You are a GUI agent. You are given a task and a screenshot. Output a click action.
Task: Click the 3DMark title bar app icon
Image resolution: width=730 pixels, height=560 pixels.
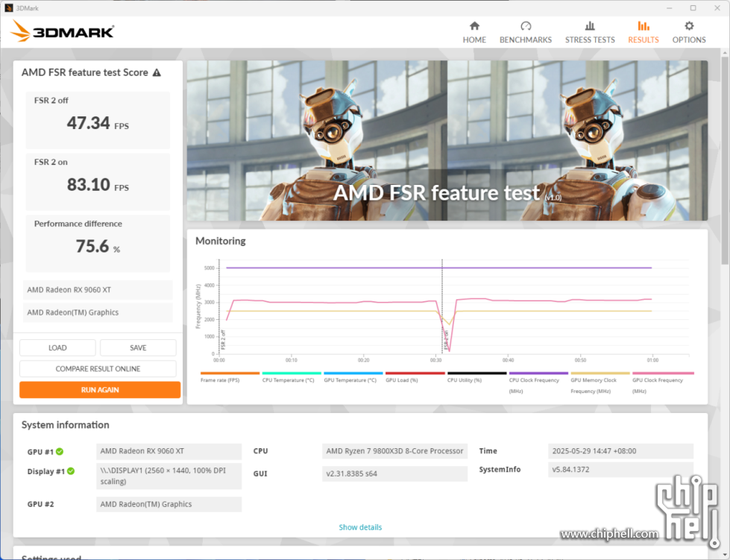point(8,8)
